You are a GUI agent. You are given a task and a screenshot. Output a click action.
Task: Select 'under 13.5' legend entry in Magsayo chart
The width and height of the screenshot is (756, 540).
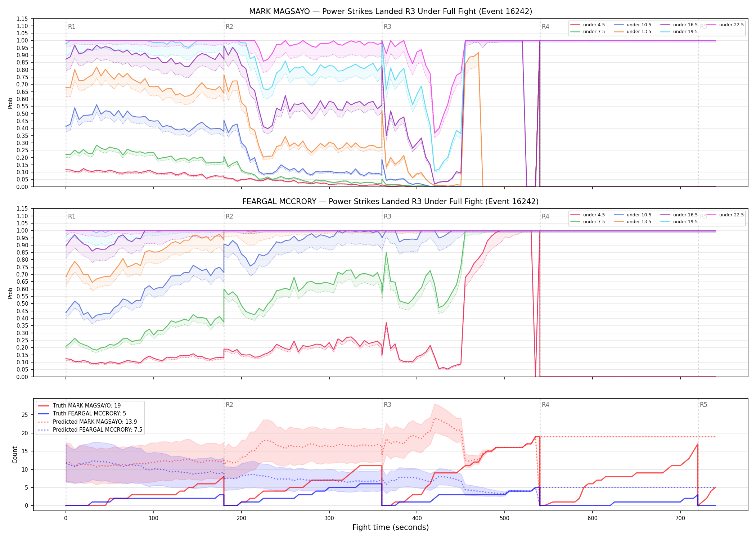(x=633, y=32)
